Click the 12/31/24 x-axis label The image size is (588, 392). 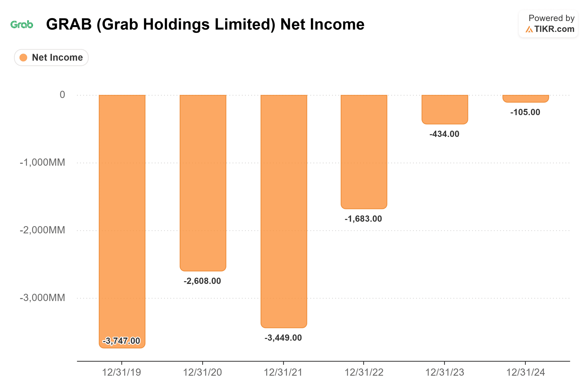point(526,372)
